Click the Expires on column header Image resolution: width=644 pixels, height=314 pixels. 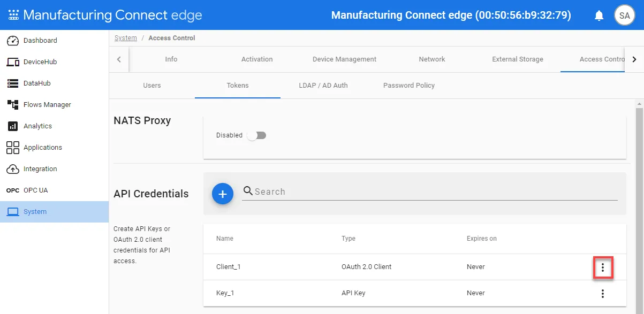pyautogui.click(x=482, y=239)
